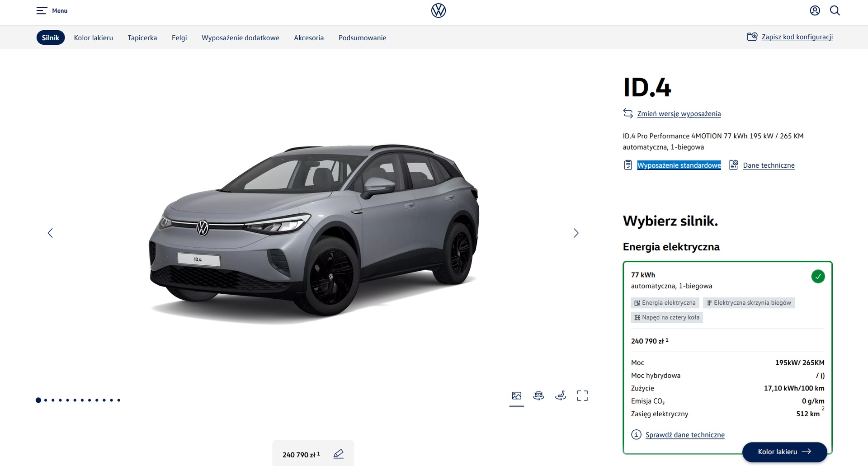The height and width of the screenshot is (466, 868).
Task: Show previous car image arrow
Action: (x=50, y=233)
